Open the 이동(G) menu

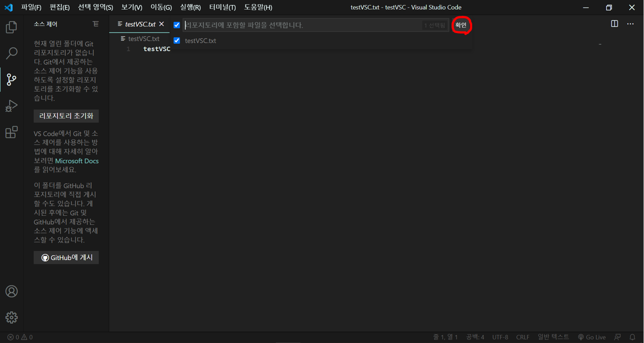161,7
